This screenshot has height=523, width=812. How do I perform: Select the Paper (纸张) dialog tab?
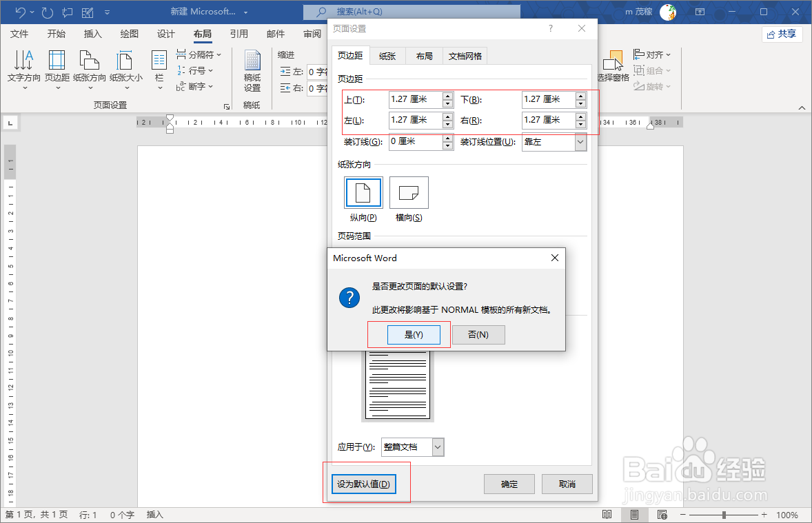coord(387,56)
